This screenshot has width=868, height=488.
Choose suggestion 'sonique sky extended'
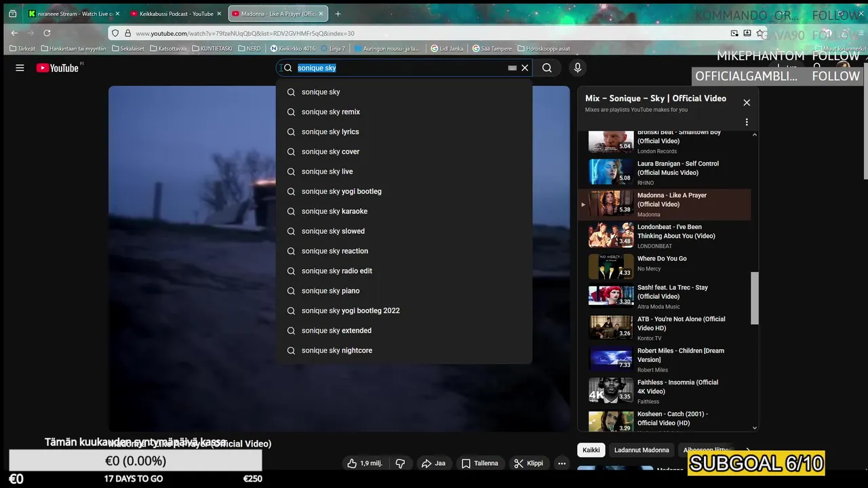click(404, 331)
